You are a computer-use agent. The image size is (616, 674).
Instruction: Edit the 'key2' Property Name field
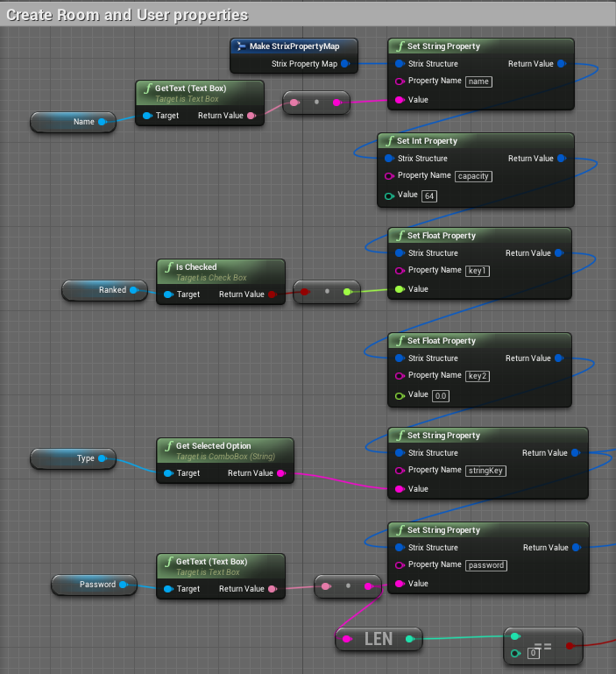pos(478,376)
